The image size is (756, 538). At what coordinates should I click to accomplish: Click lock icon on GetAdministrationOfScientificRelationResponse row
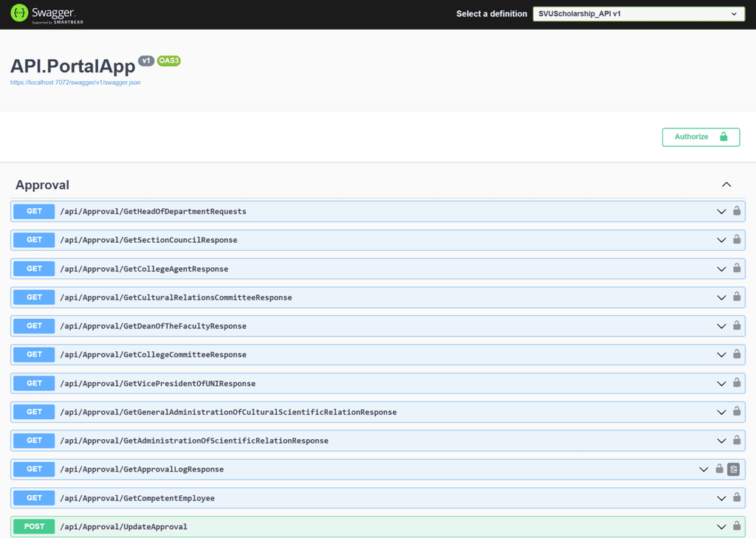point(737,440)
